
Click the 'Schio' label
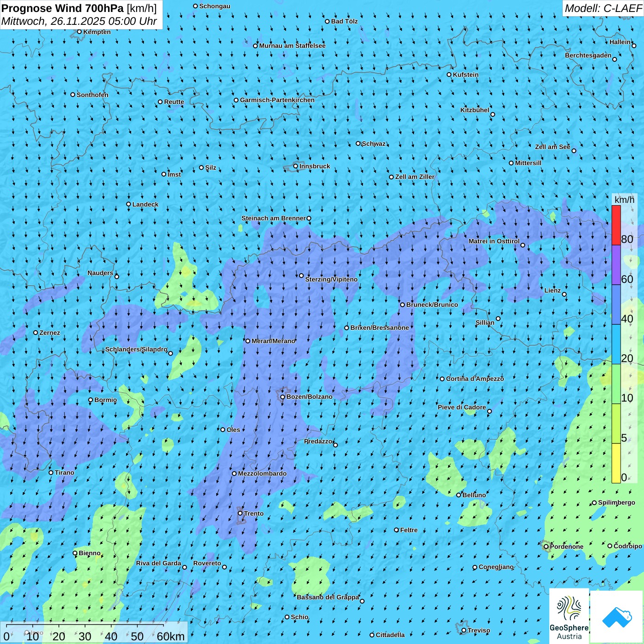click(299, 617)
